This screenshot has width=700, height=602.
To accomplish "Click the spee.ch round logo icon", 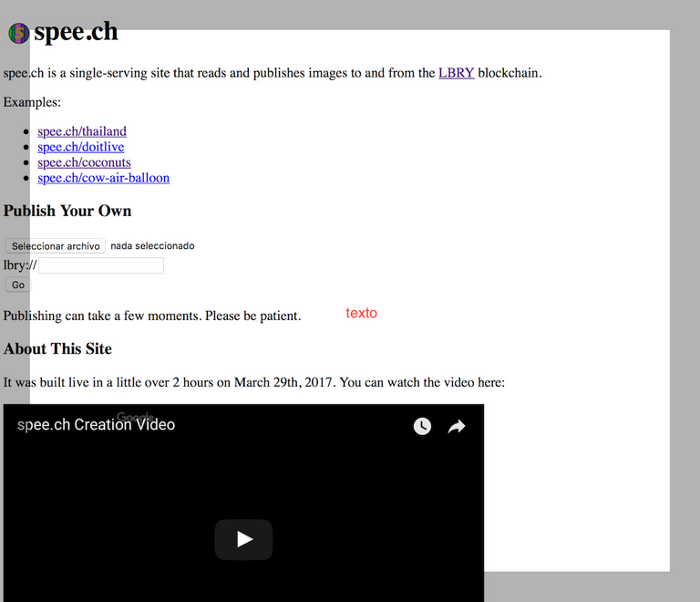I will pos(19,33).
